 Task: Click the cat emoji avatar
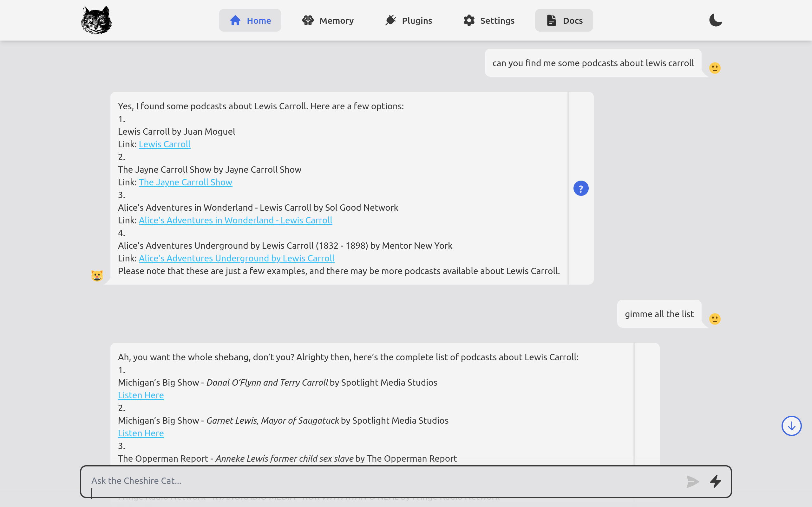97,276
